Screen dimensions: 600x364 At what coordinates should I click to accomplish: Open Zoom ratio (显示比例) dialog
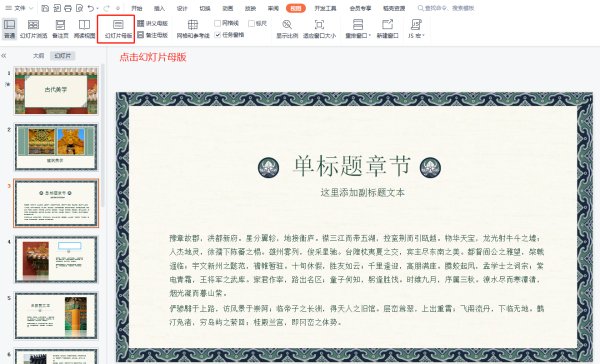point(287,29)
